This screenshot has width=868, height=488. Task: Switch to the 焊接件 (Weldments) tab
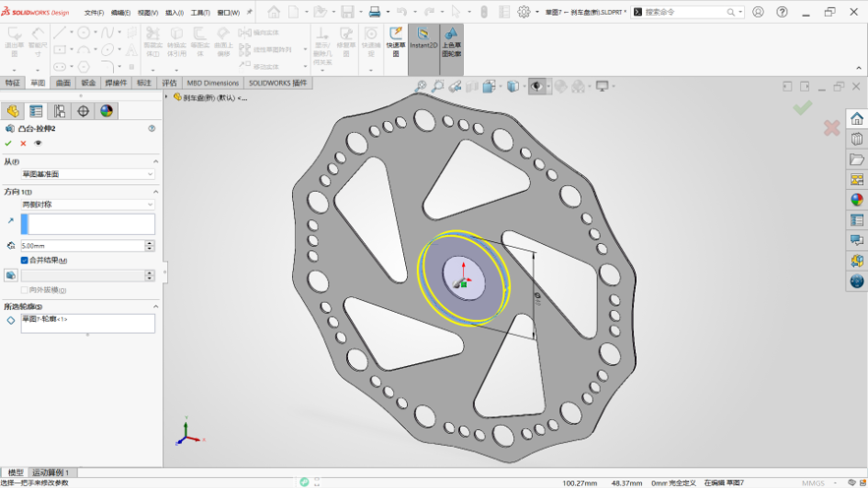pos(116,83)
